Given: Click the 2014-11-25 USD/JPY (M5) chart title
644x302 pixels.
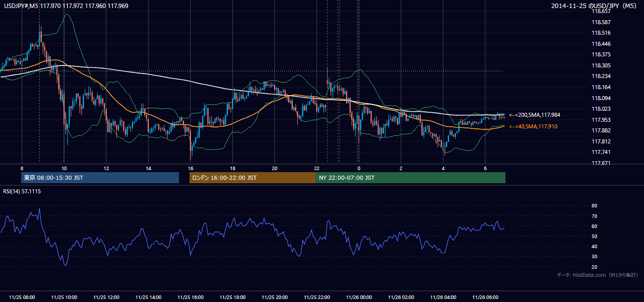Looking at the screenshot, I should (x=595, y=6).
